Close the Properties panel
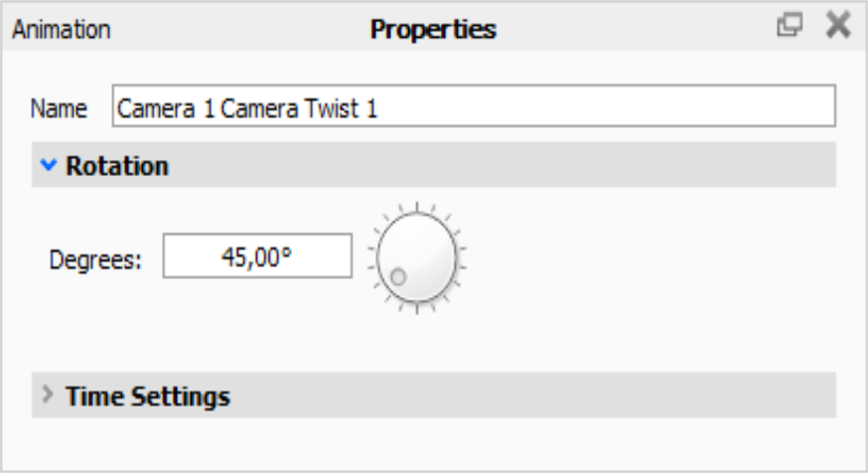868x473 pixels. [x=838, y=27]
